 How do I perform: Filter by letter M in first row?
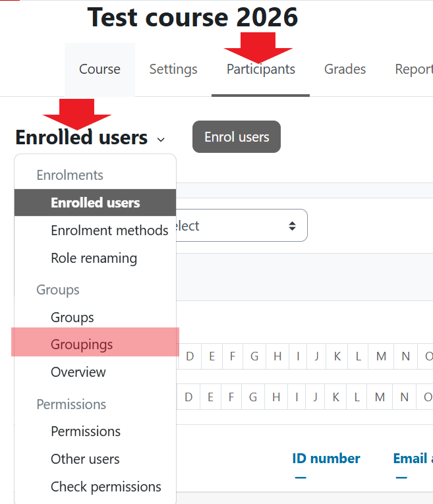click(381, 356)
